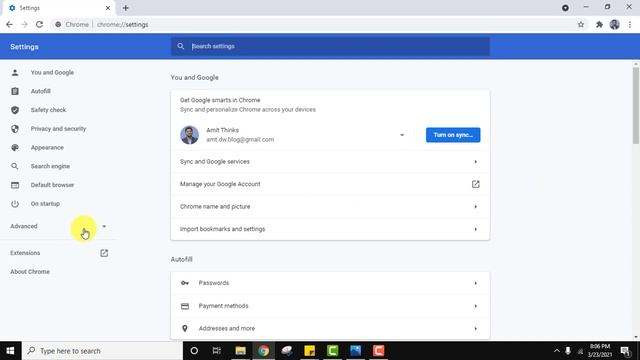Open the Manage your Google Account external link icon
This screenshot has width=640, height=360.
click(476, 184)
